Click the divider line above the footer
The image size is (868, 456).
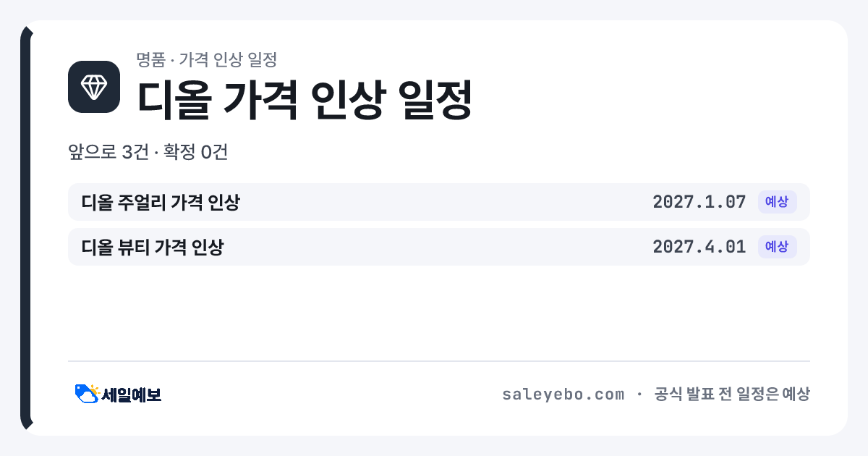[439, 361]
